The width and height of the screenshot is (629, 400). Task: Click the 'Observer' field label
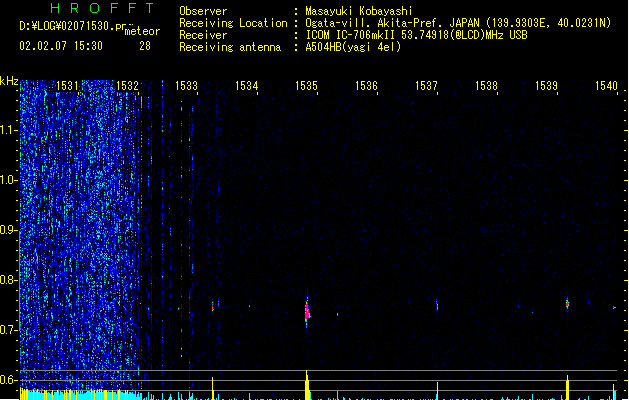click(203, 11)
